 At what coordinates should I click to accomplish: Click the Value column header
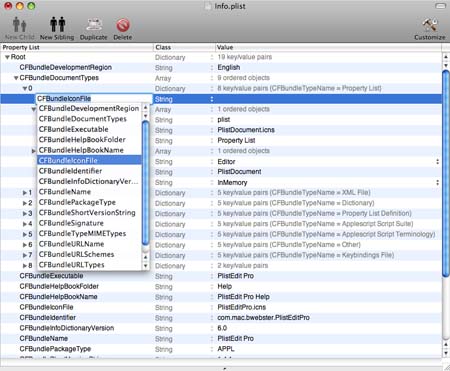pos(328,47)
